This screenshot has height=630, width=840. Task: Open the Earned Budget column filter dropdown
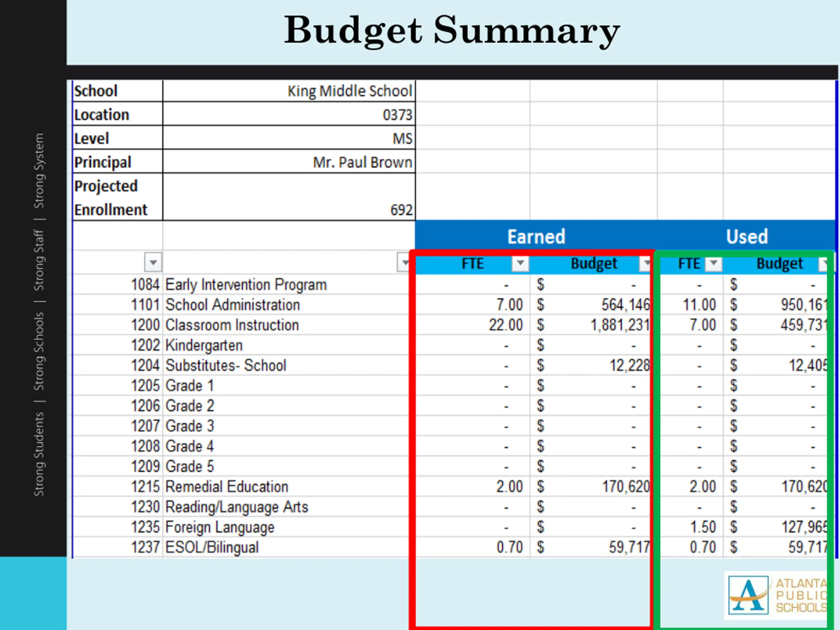click(645, 263)
